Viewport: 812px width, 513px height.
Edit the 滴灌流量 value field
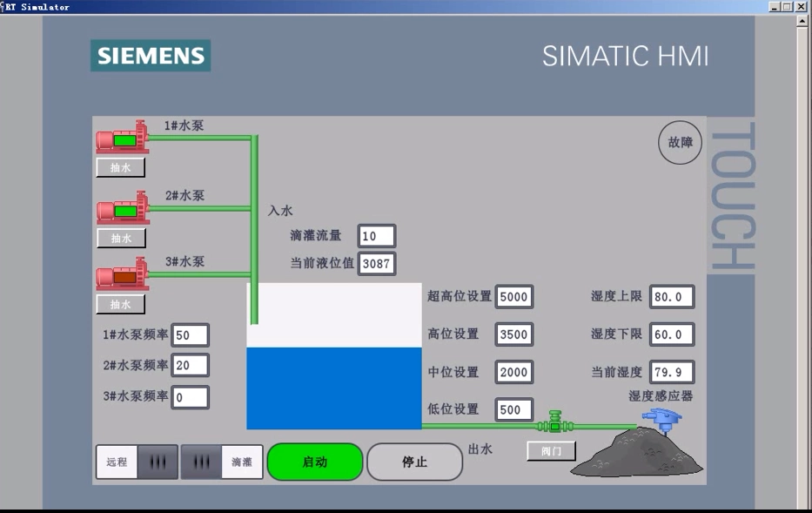tap(377, 236)
